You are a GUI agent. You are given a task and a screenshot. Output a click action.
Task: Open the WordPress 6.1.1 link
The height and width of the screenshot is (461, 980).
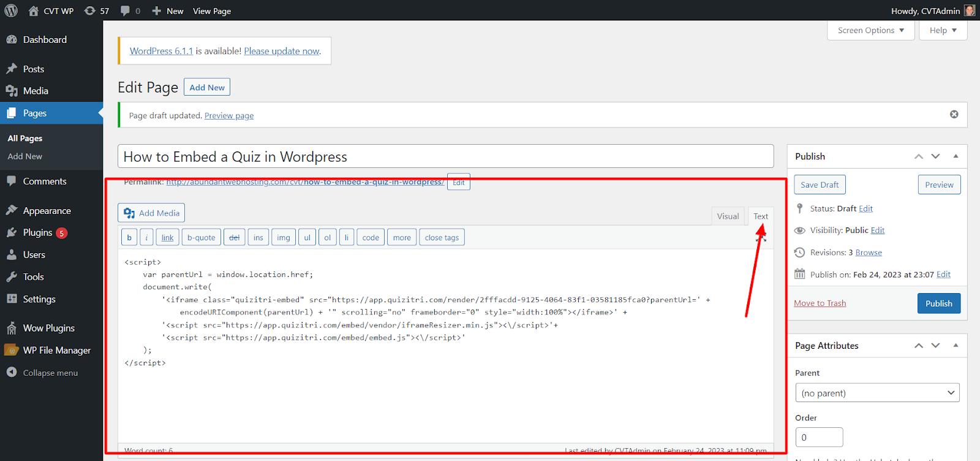tap(161, 51)
